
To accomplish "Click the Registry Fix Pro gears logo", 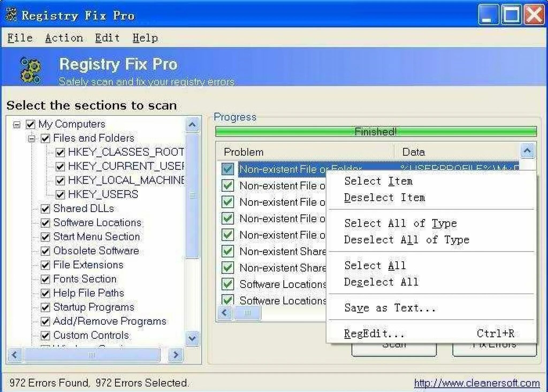I will pyautogui.click(x=30, y=70).
